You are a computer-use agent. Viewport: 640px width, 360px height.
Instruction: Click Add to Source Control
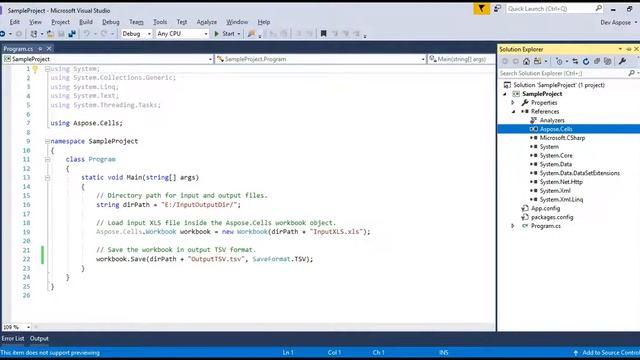[611, 353]
